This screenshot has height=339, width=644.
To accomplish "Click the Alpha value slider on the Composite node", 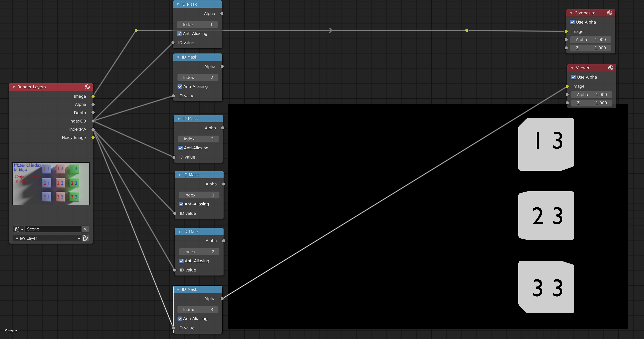I will pyautogui.click(x=590, y=40).
